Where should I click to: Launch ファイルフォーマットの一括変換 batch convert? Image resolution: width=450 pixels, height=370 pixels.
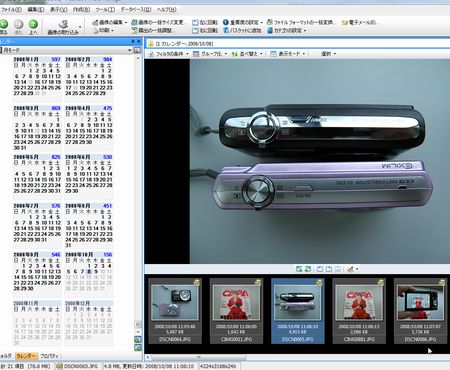coord(301,22)
